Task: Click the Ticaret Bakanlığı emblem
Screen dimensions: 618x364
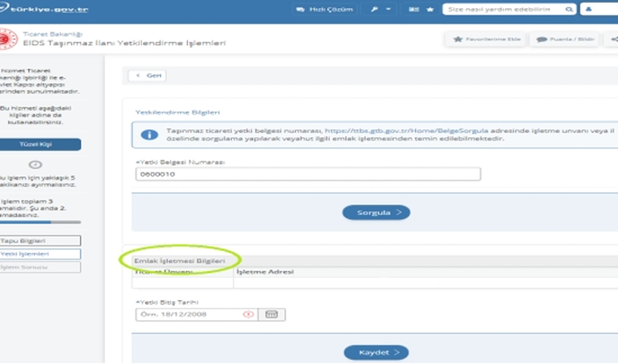Action: 8,40
